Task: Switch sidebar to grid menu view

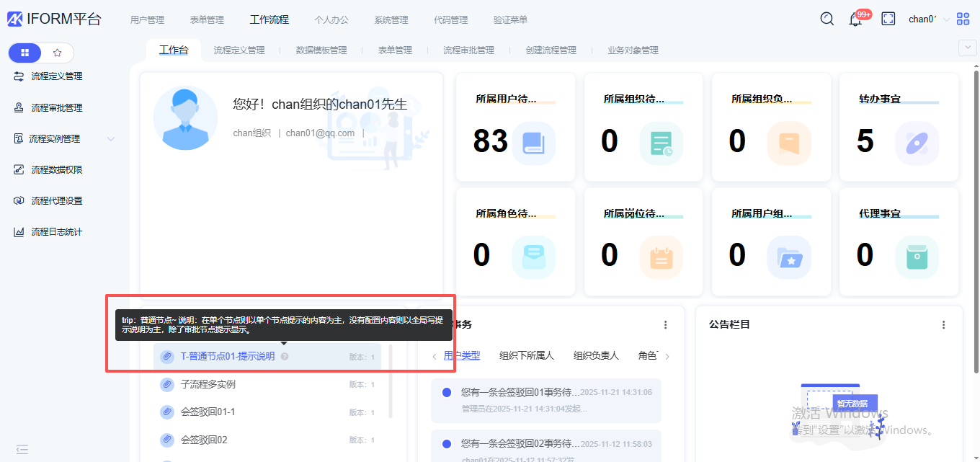Action: (x=25, y=53)
